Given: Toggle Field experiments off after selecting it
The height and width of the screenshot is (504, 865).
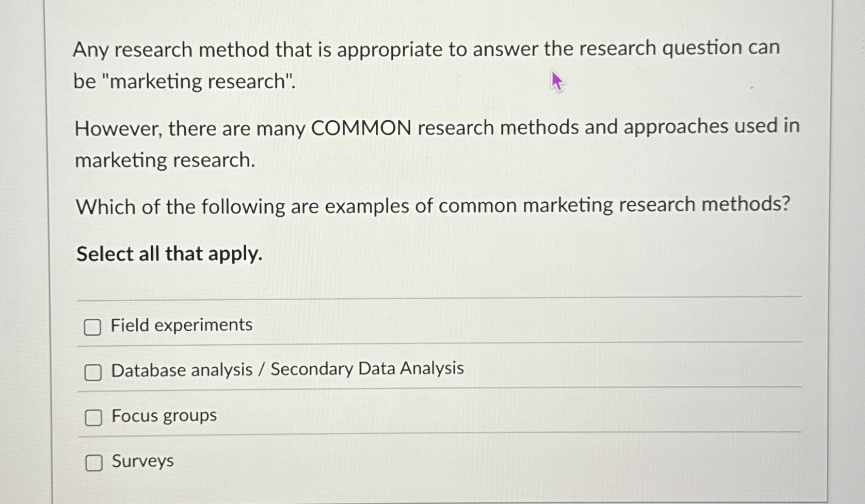Looking at the screenshot, I should point(93,327).
